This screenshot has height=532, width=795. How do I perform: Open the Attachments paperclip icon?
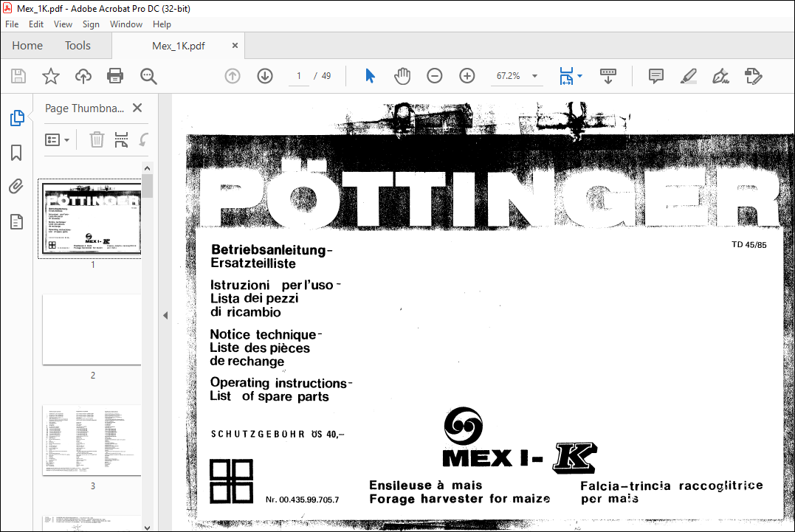(x=16, y=187)
